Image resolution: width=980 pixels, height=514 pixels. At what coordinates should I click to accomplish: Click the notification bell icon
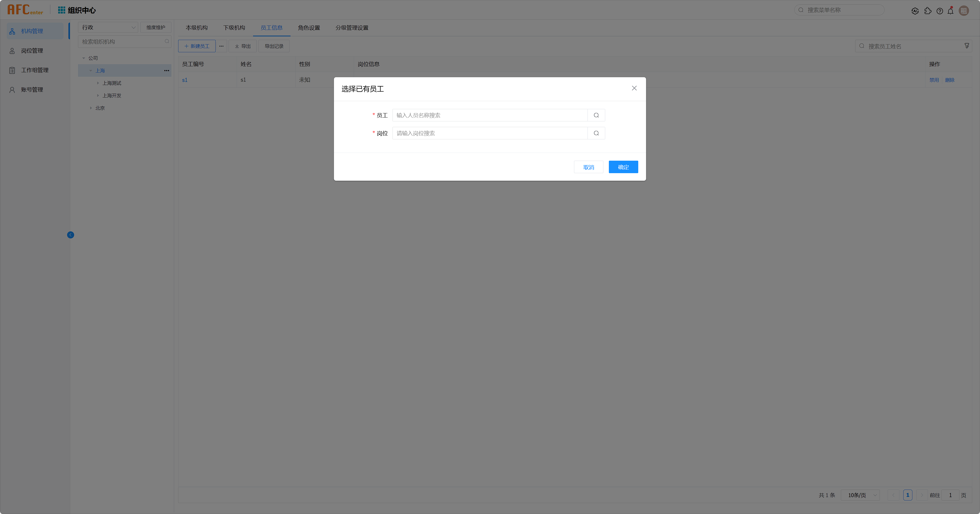tap(950, 11)
